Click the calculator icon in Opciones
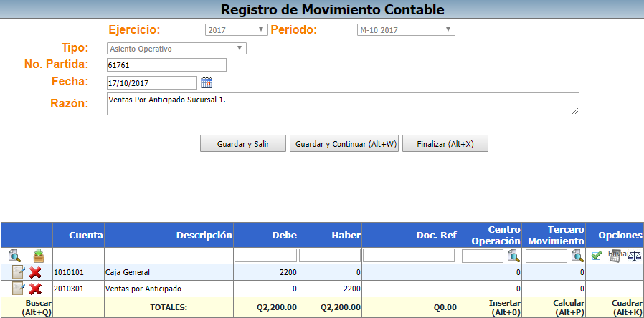 click(615, 256)
